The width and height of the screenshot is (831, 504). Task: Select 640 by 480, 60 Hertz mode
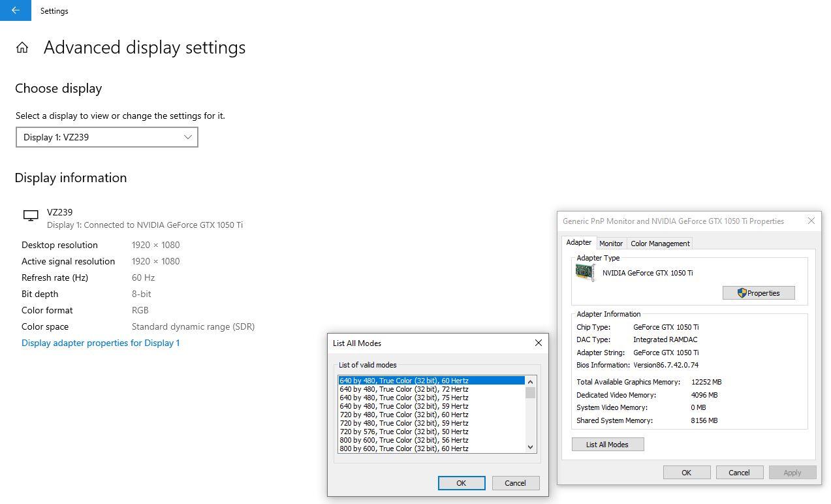[431, 381]
